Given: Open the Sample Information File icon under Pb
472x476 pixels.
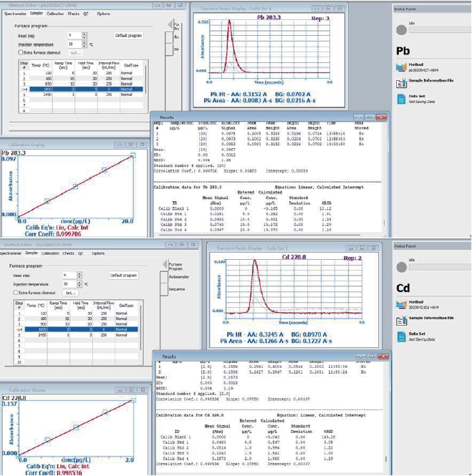Looking at the screenshot, I should pos(400,82).
